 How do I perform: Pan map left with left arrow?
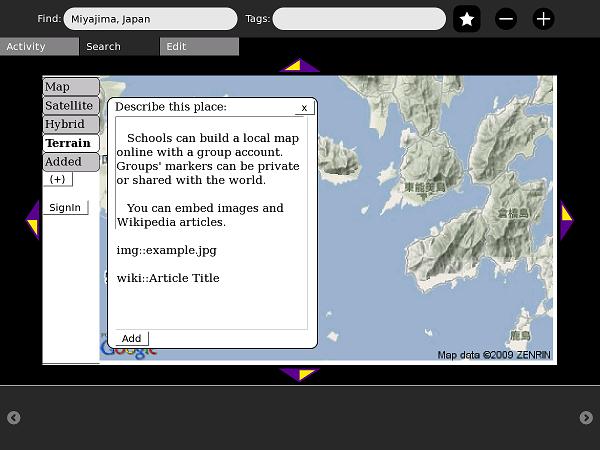pyautogui.click(x=32, y=220)
